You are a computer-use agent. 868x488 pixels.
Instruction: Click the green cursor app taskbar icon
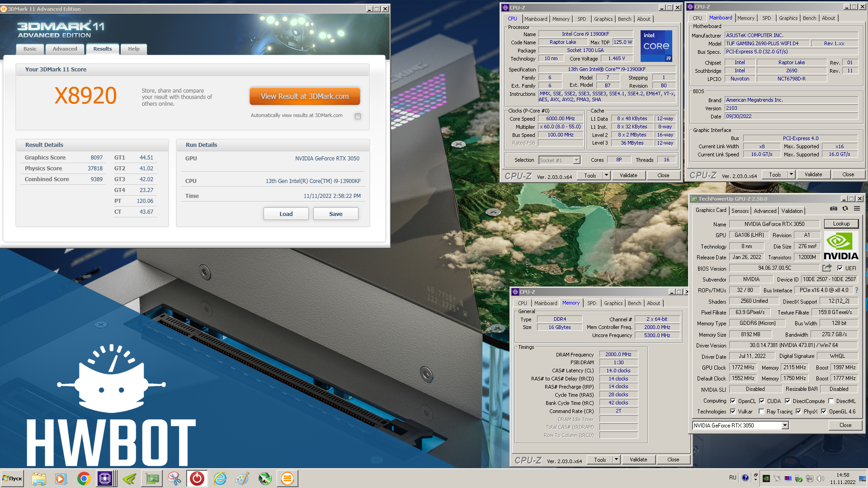(x=265, y=479)
